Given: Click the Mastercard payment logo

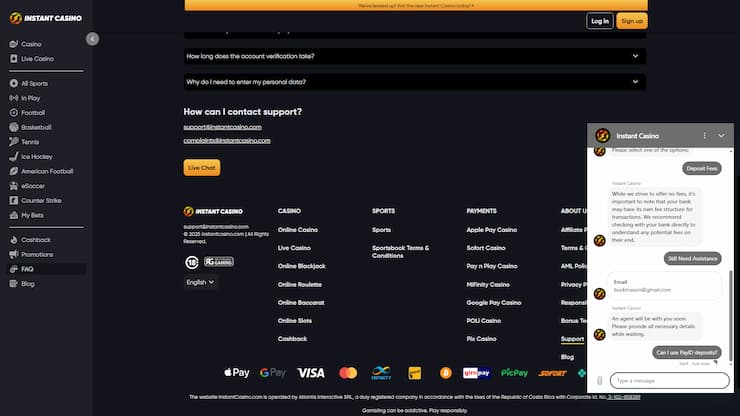Looking at the screenshot, I should pos(348,373).
